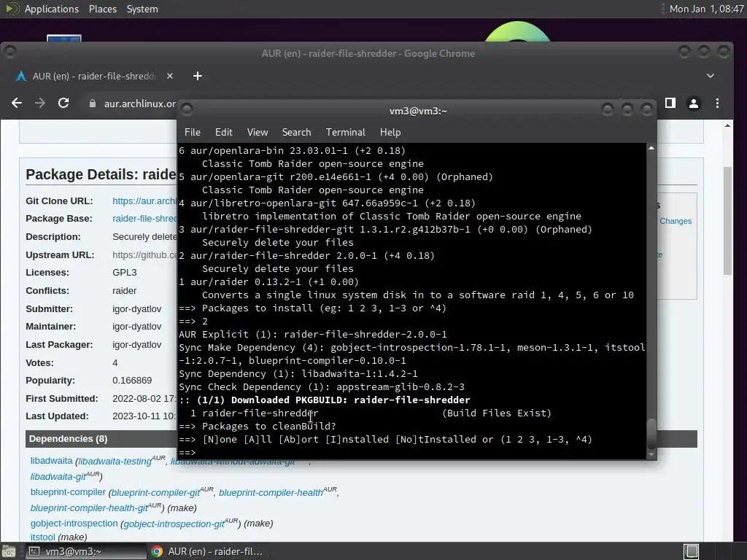Click the Chrome page vertical scrollbar thumb
Viewport: 747px width, 560px height.
727,221
